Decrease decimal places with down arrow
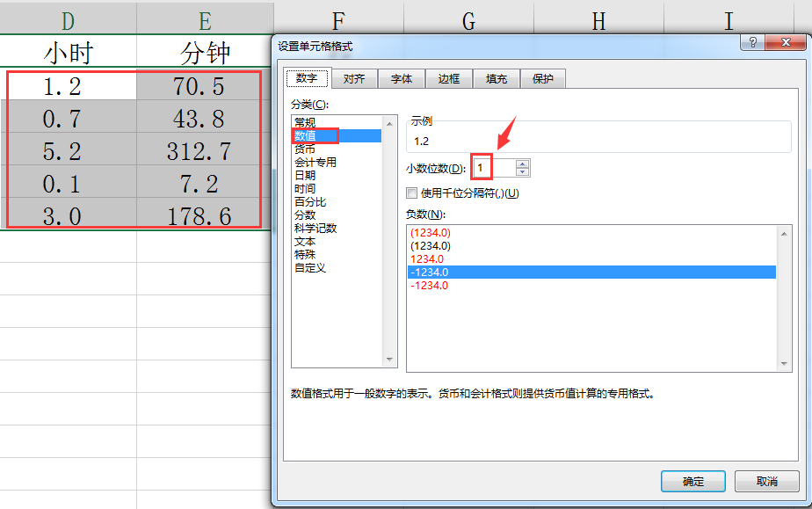The width and height of the screenshot is (812, 509). pos(523,172)
